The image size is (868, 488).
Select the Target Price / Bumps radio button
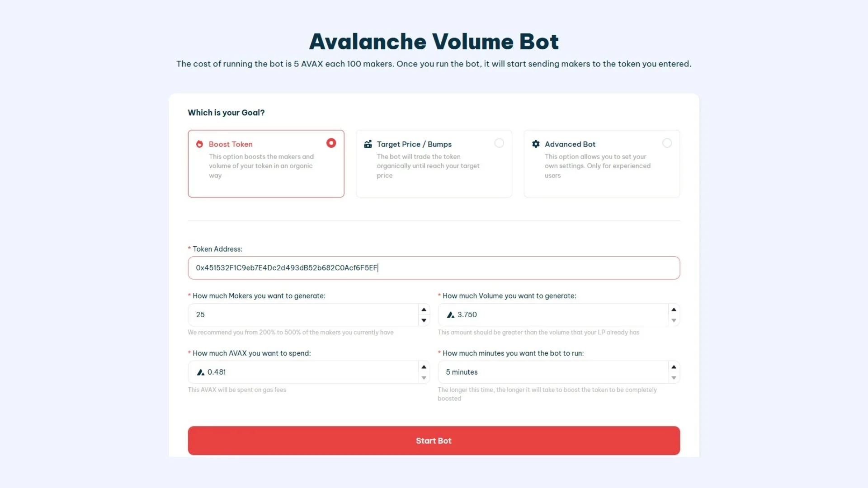tap(499, 143)
